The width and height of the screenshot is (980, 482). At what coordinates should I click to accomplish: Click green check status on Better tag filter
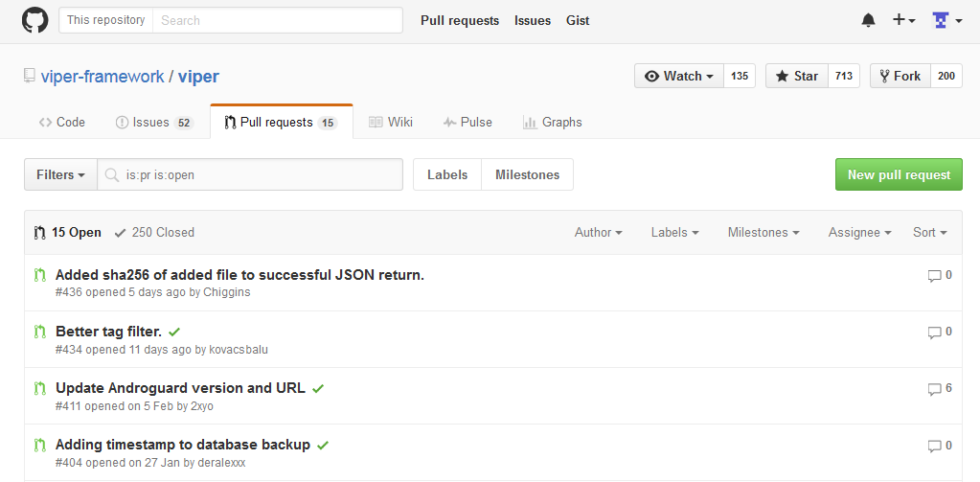click(x=174, y=333)
